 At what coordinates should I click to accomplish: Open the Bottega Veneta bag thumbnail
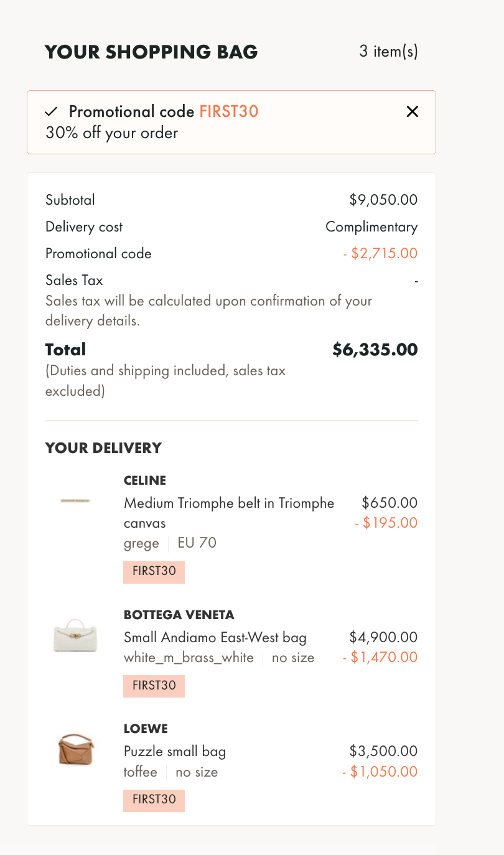coord(75,635)
